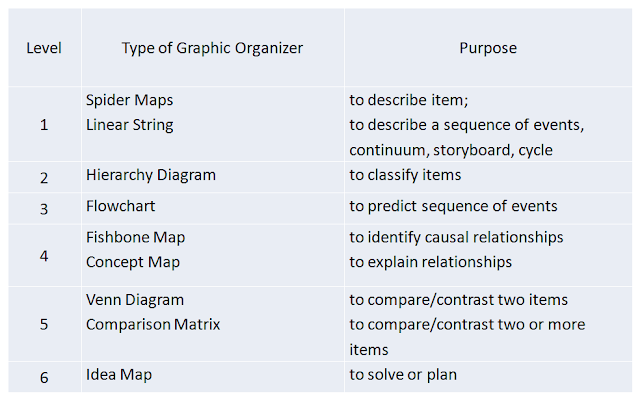The width and height of the screenshot is (640, 400).
Task: Click the Linear String text
Action: click(x=129, y=125)
